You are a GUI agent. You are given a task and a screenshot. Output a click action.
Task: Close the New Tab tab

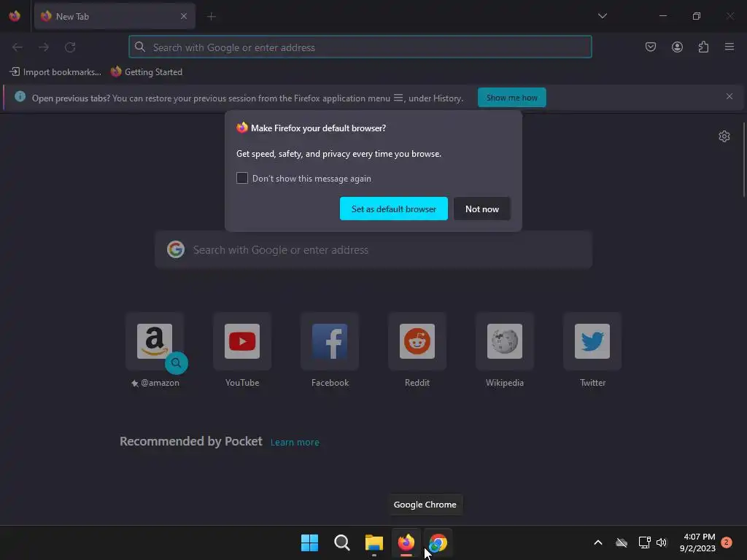(x=183, y=16)
